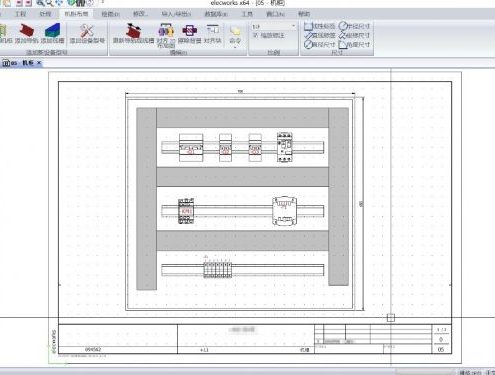Select the contactor KM1 on the middle rail

point(186,211)
